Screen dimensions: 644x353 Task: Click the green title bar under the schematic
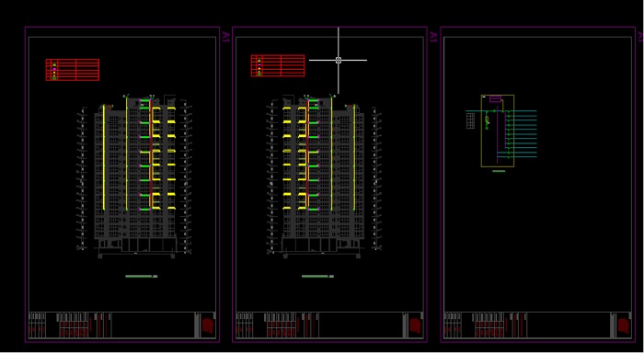click(x=499, y=171)
